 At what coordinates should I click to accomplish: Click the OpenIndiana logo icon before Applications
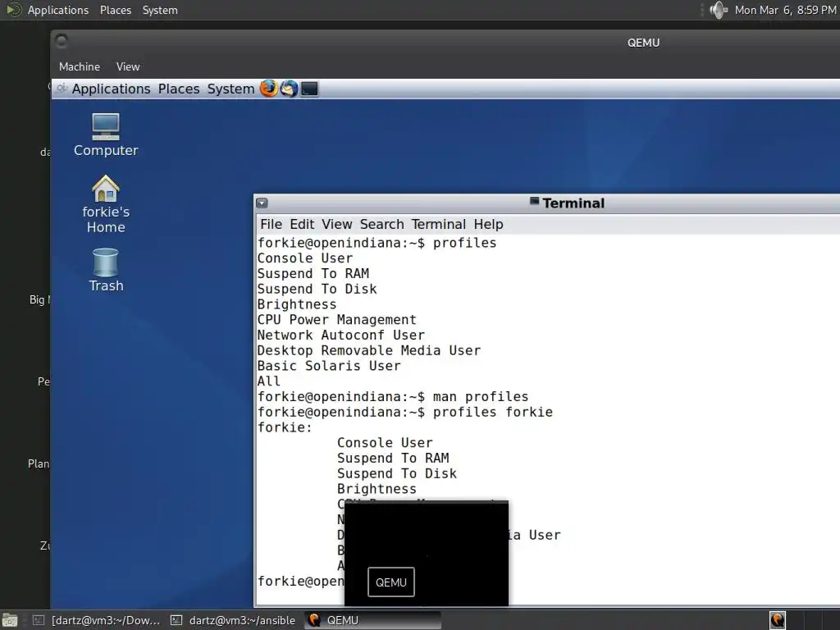click(x=62, y=89)
